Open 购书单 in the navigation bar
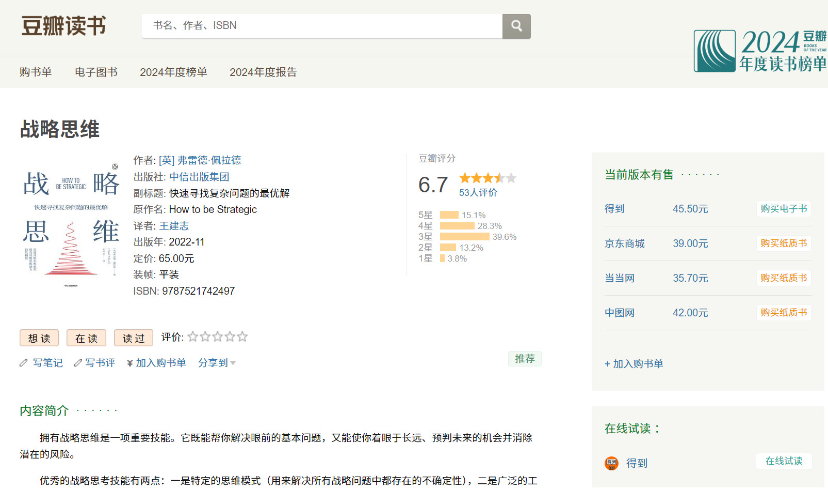This screenshot has height=489, width=828. 35,72
